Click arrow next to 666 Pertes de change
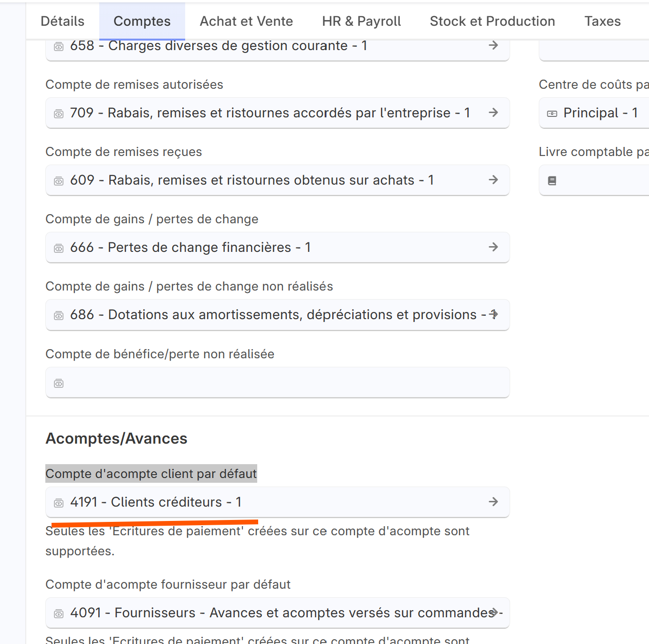The image size is (649, 644). coord(493,247)
